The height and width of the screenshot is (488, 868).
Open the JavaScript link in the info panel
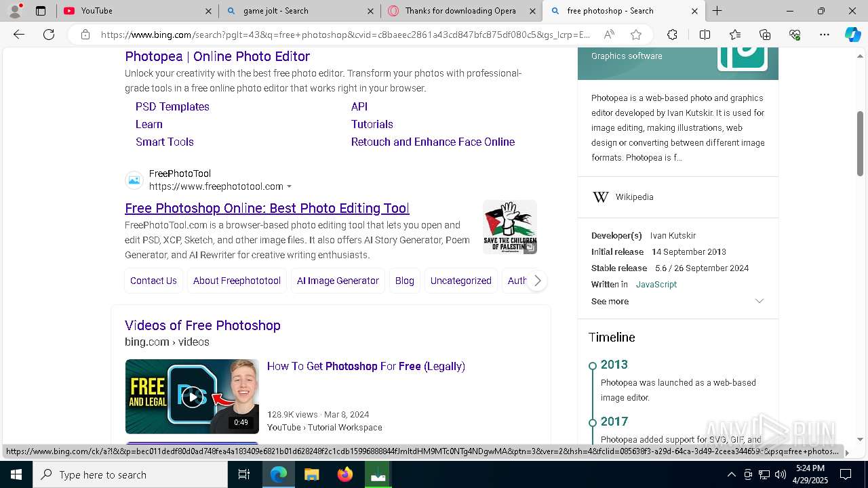point(656,285)
